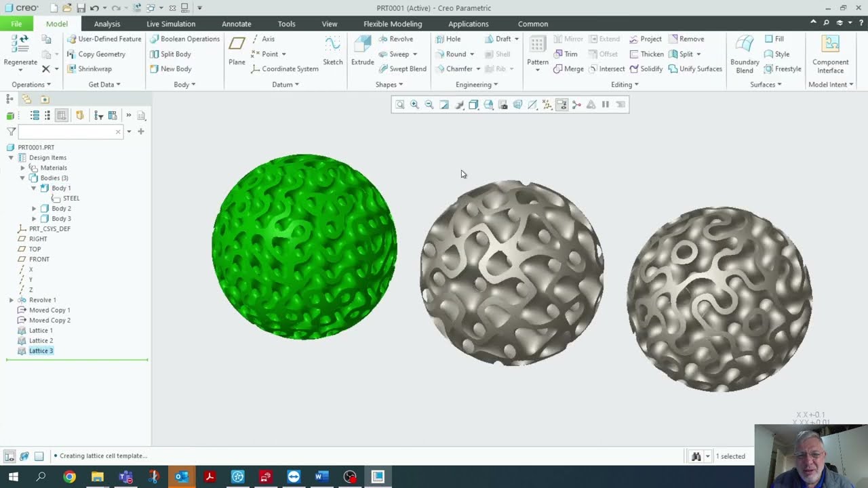
Task: Open the File menu
Action: 16,24
